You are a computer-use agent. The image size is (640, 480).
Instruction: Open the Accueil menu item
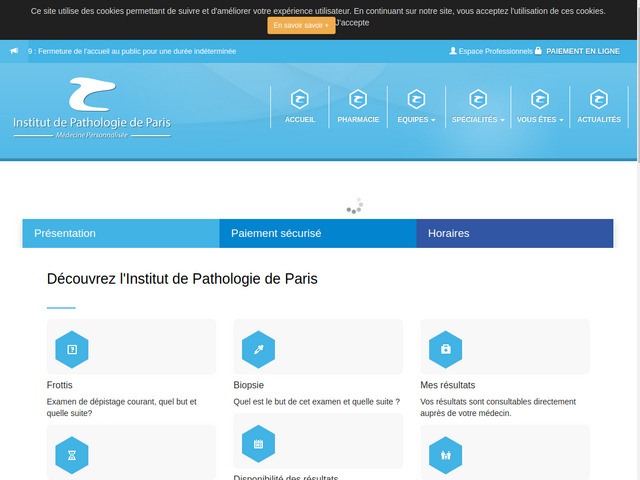(x=300, y=120)
